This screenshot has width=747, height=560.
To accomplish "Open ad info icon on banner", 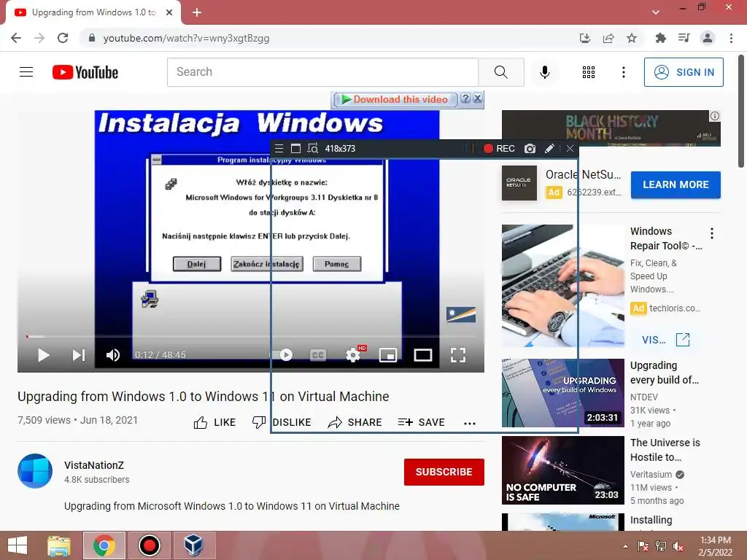I will [715, 116].
